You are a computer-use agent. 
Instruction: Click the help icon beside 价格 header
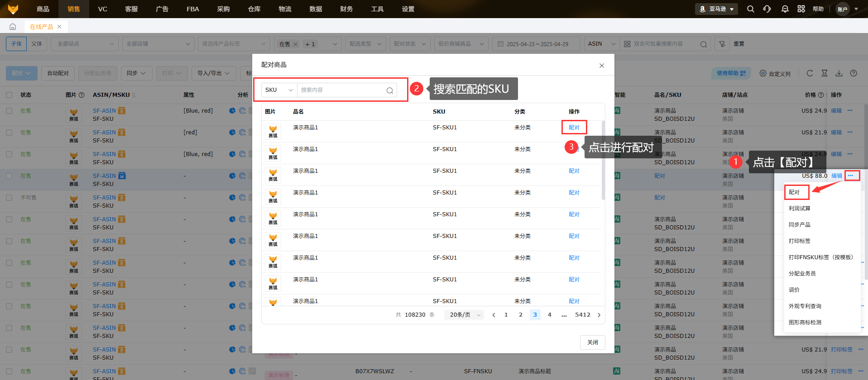821,95
